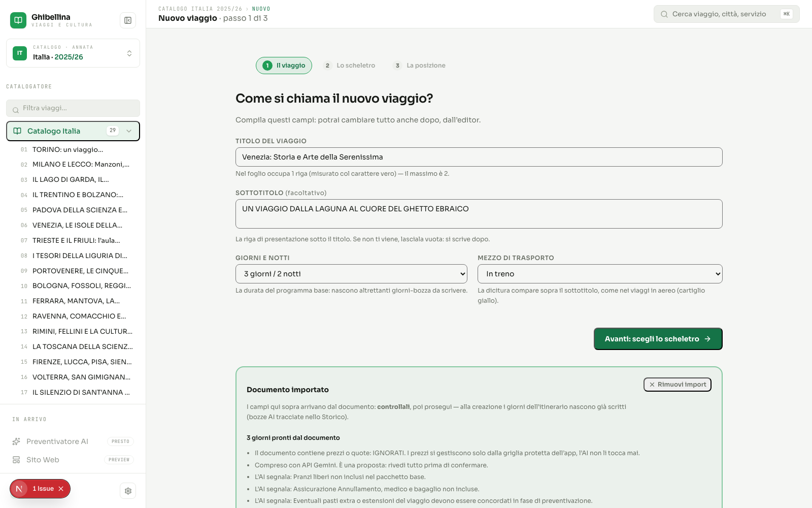Click Avanti: scegli lo scheletro button
The height and width of the screenshot is (508, 812).
[658, 339]
